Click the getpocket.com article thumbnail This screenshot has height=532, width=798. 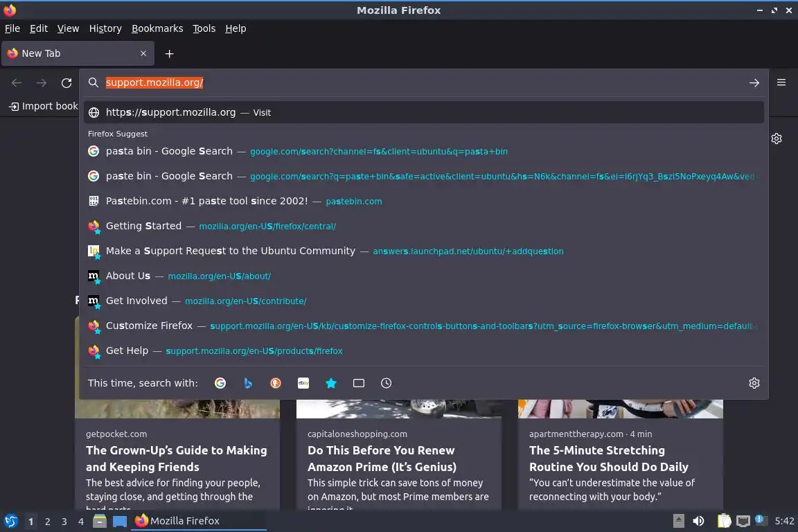pos(177,409)
